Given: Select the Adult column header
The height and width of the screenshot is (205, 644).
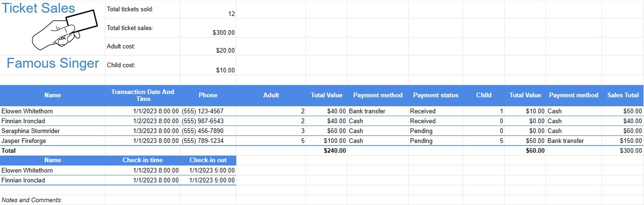Looking at the screenshot, I should (271, 95).
